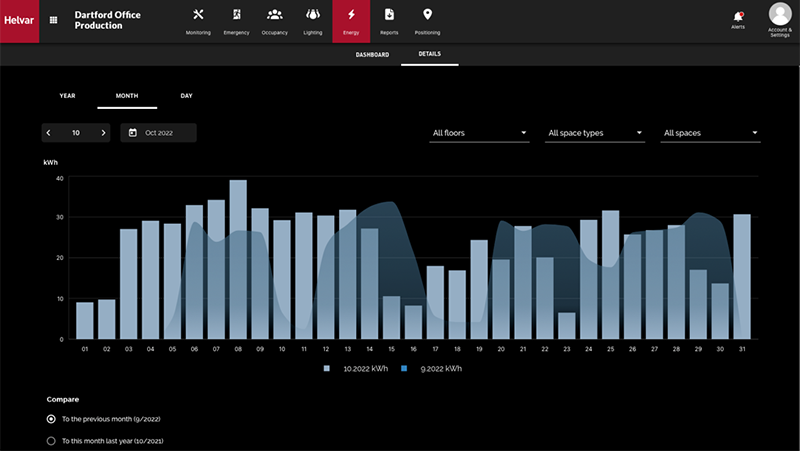Click the 10.2022 kWh legend swatch

326,369
